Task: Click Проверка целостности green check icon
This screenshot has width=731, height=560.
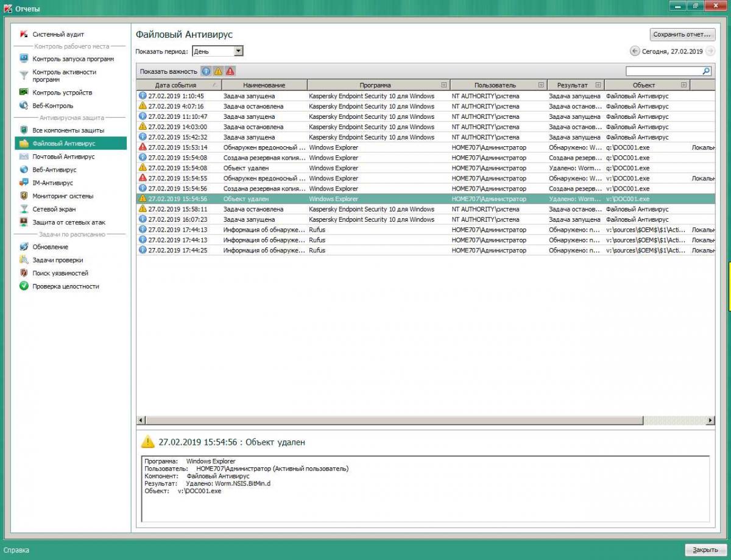Action: (x=24, y=286)
